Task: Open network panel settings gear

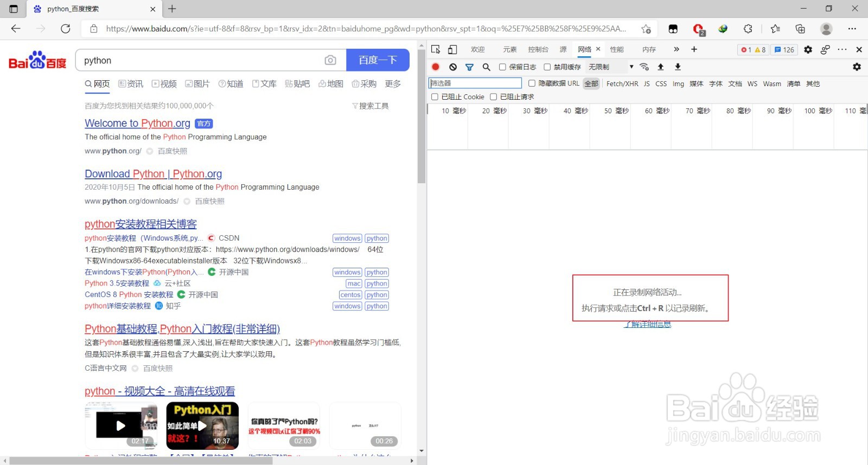Action: (857, 67)
